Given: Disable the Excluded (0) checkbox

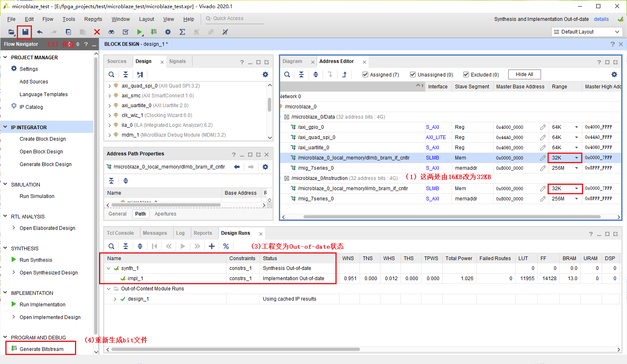Looking at the screenshot, I should pyautogui.click(x=466, y=74).
